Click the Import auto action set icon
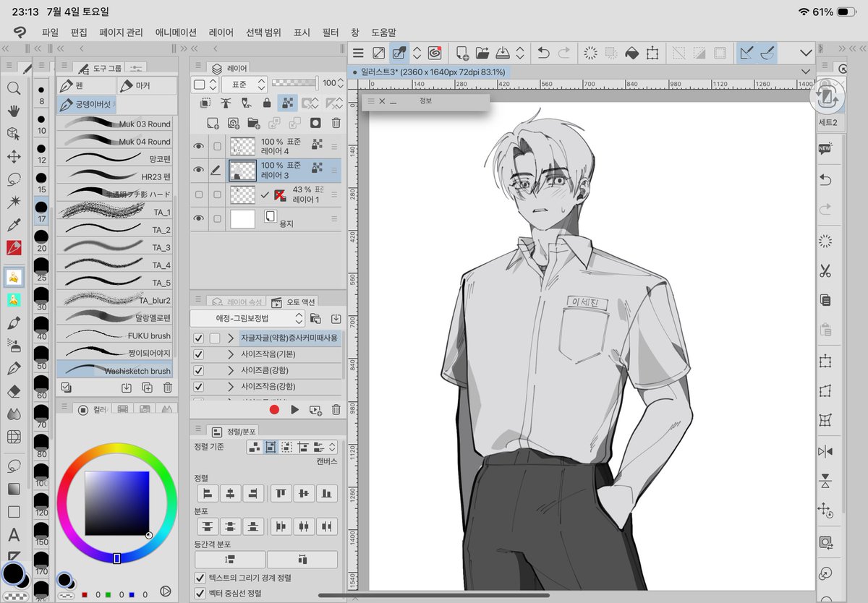868x603 pixels. [336, 318]
